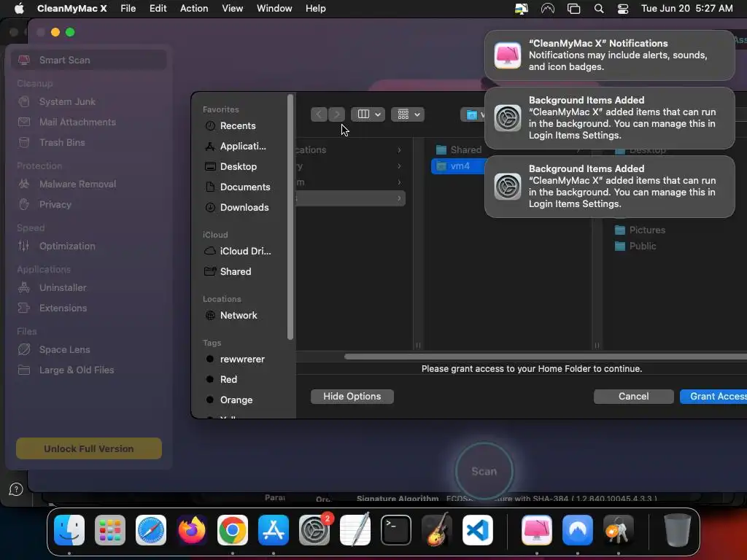Screen dimensions: 747x560
Task: Select Space Lens module
Action: pyautogui.click(x=64, y=349)
